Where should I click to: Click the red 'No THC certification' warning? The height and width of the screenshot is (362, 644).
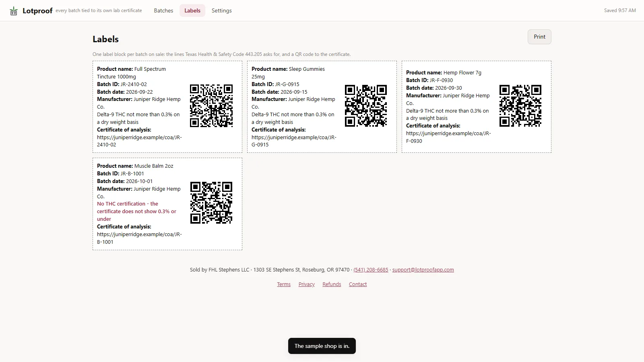(x=137, y=211)
